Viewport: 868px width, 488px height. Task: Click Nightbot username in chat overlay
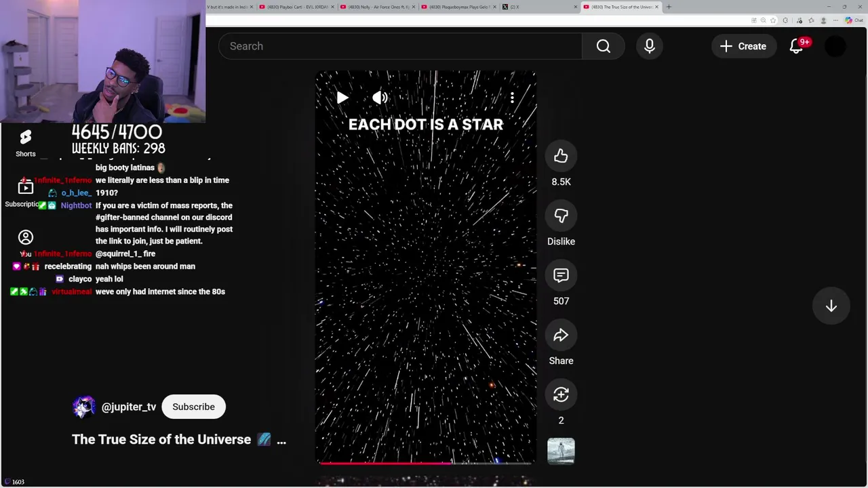tap(76, 205)
